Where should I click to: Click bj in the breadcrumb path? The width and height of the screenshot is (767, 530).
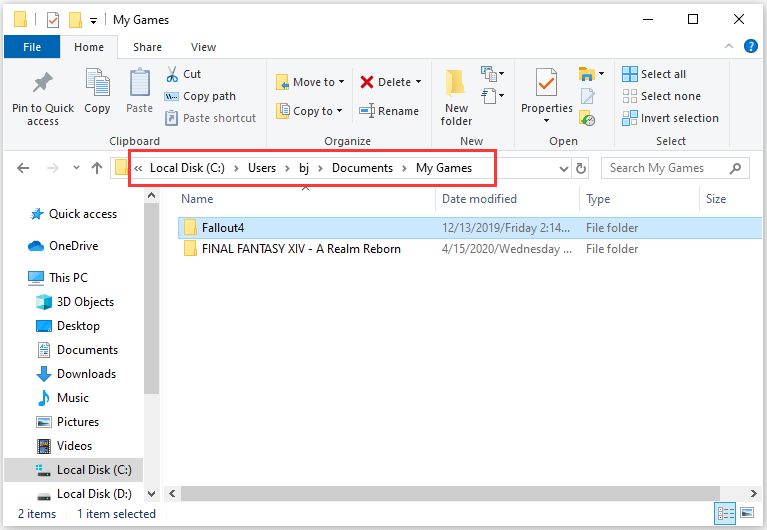(x=304, y=168)
